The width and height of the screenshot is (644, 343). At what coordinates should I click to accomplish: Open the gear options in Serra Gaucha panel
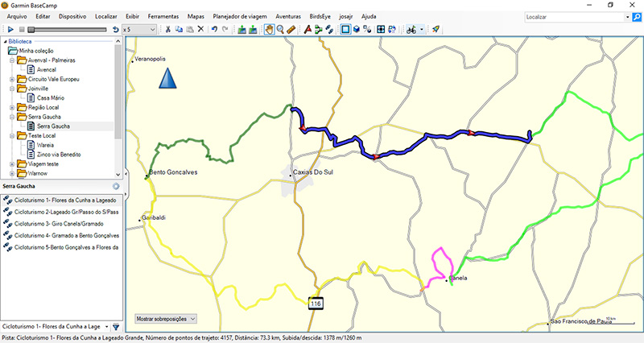[x=116, y=186]
